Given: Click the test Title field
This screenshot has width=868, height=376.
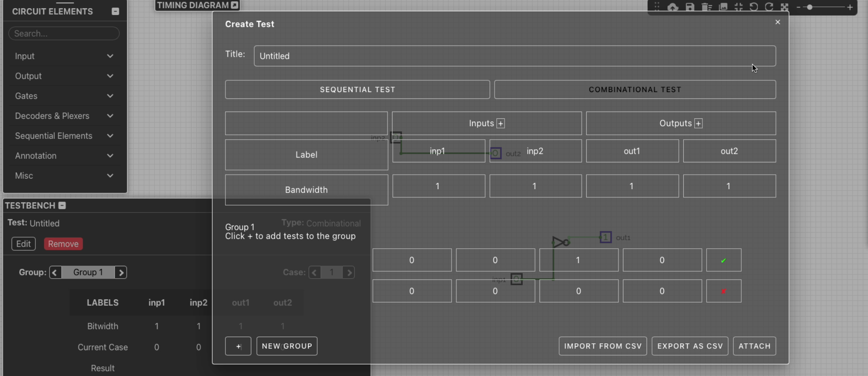Looking at the screenshot, I should (515, 56).
